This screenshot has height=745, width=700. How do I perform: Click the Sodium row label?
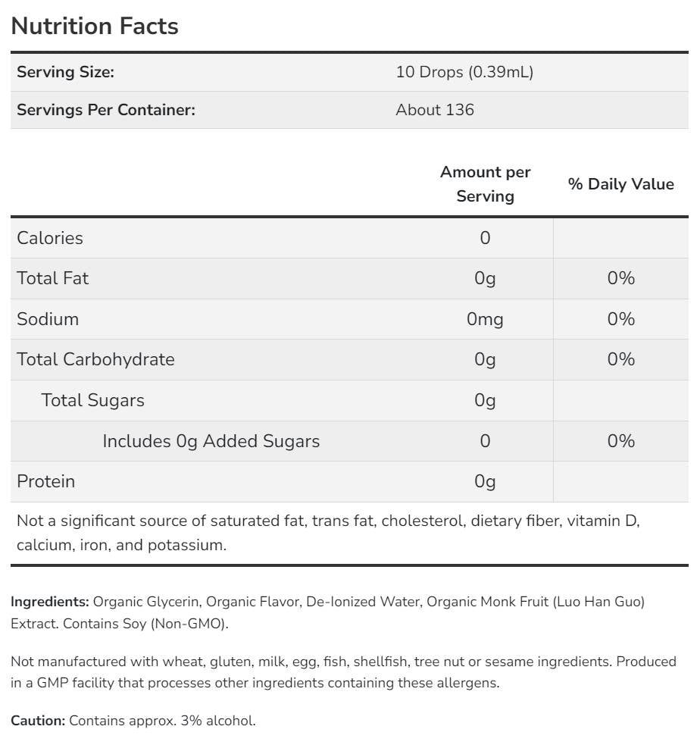[48, 319]
